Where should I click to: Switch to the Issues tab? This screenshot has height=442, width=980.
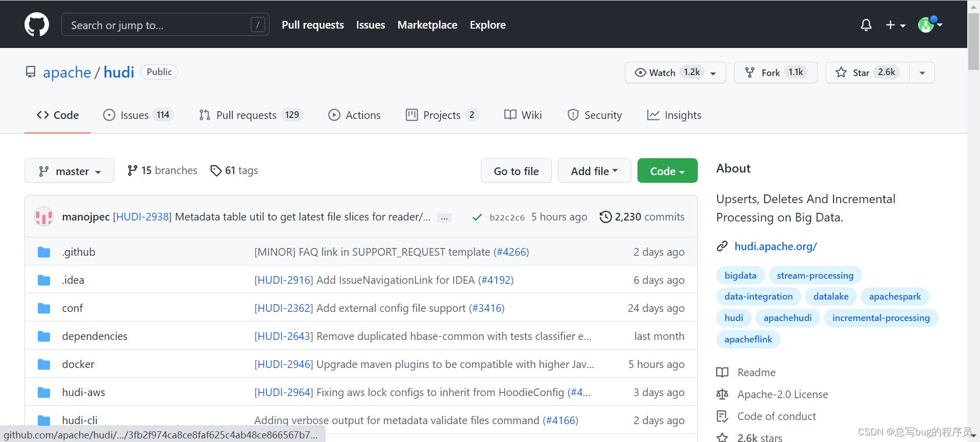138,115
